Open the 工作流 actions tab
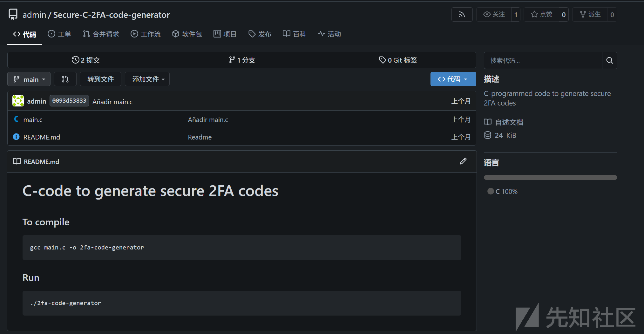Image resolution: width=644 pixels, height=334 pixels. click(146, 34)
